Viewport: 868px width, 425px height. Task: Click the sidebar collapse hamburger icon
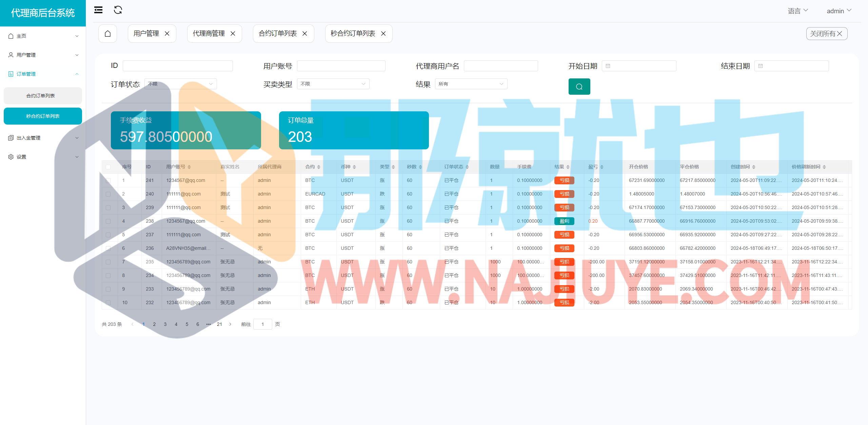point(98,10)
